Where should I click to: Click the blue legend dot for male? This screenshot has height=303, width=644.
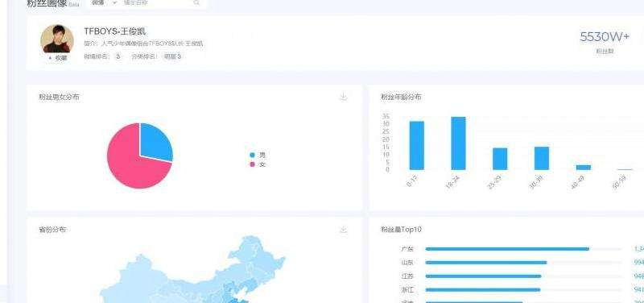tap(252, 155)
